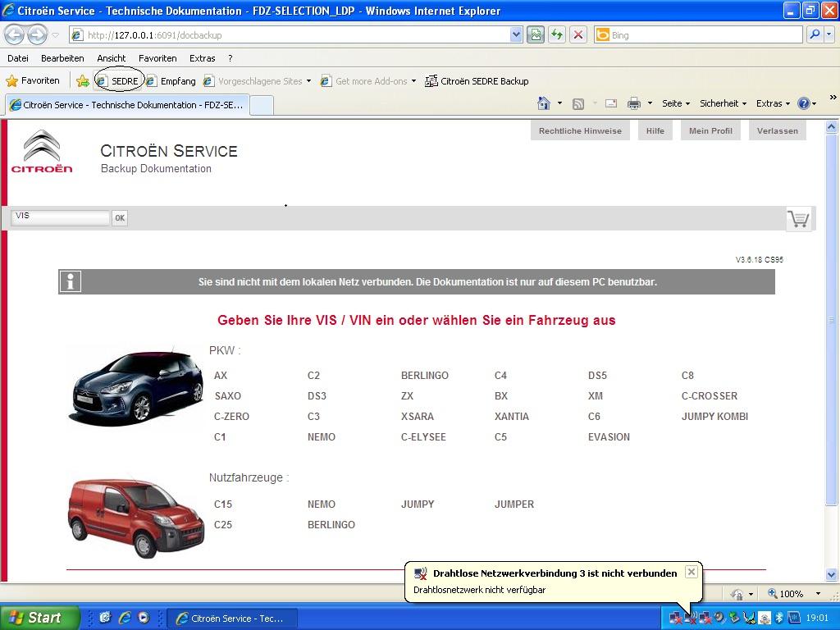This screenshot has height=630, width=840.
Task: Click the Bluetooth icon in system tray
Action: tap(779, 618)
